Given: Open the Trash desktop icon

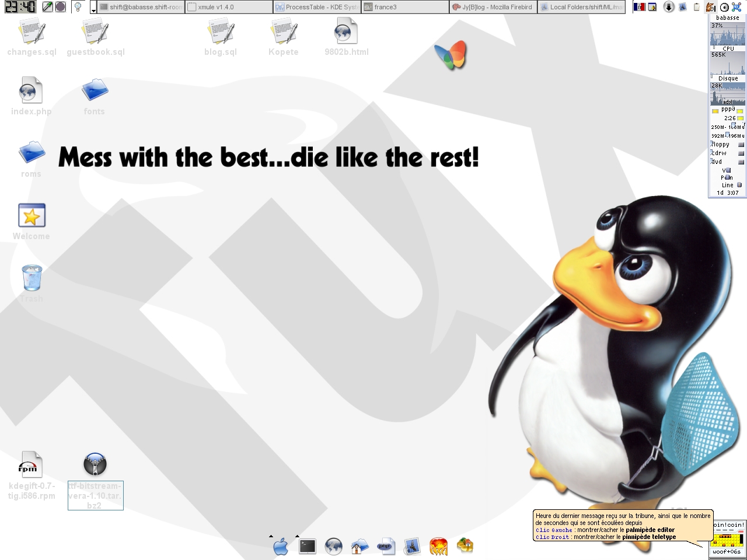Looking at the screenshot, I should tap(32, 278).
